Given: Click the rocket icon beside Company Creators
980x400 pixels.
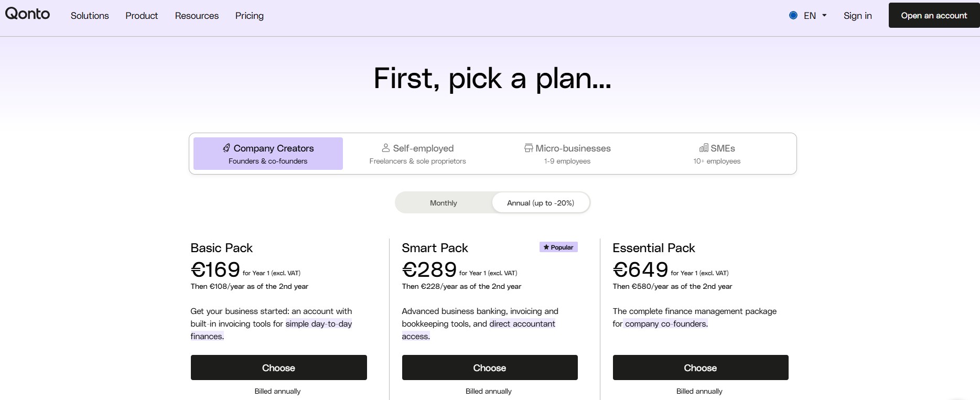Looking at the screenshot, I should (227, 148).
